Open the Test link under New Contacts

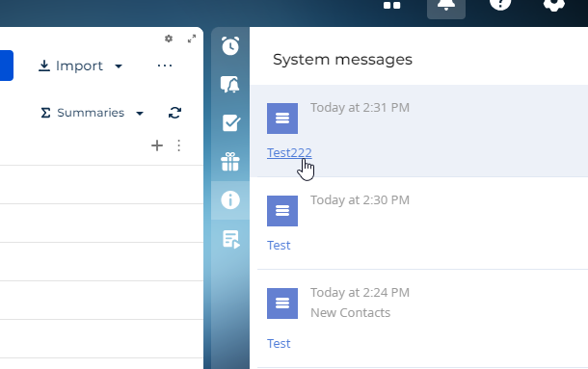pos(279,344)
